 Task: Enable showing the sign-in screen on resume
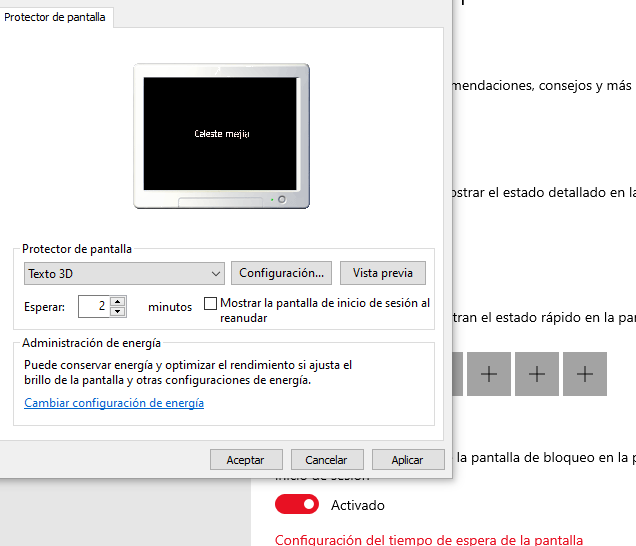[211, 303]
